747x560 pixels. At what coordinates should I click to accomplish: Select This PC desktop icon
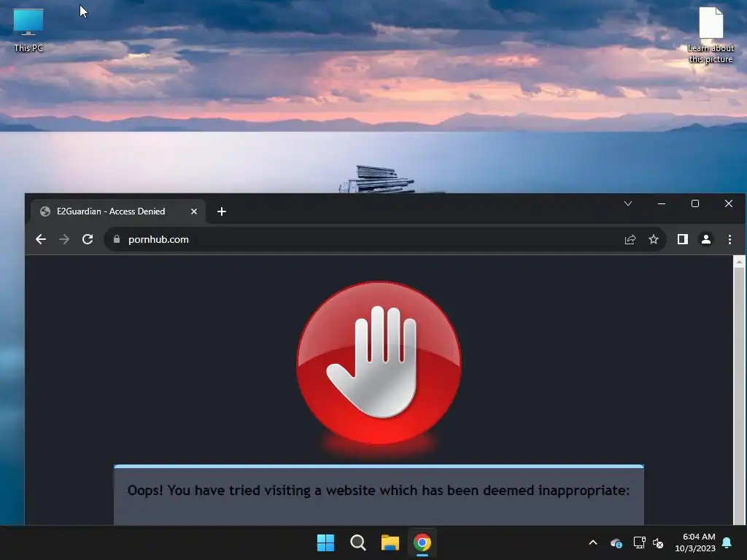(28, 29)
